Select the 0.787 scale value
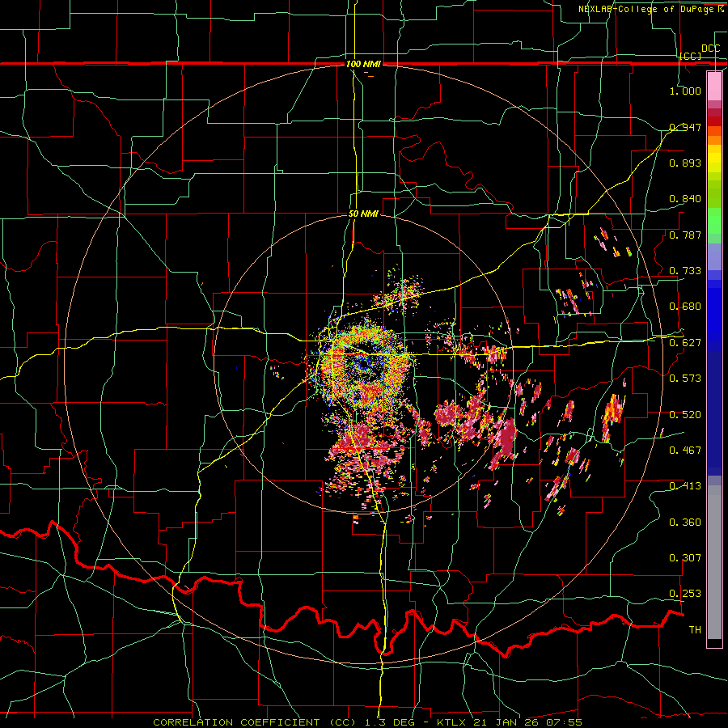The image size is (728, 728). tap(685, 235)
